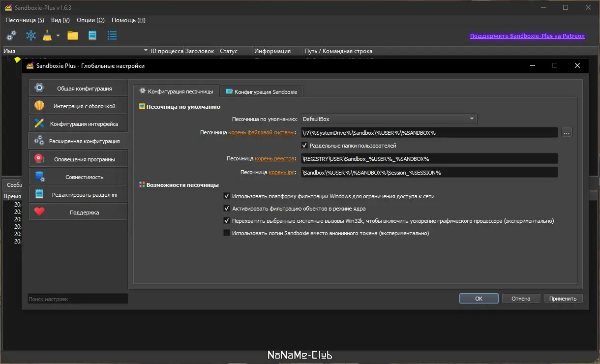Click the snowflake icon in main toolbar

[31, 35]
